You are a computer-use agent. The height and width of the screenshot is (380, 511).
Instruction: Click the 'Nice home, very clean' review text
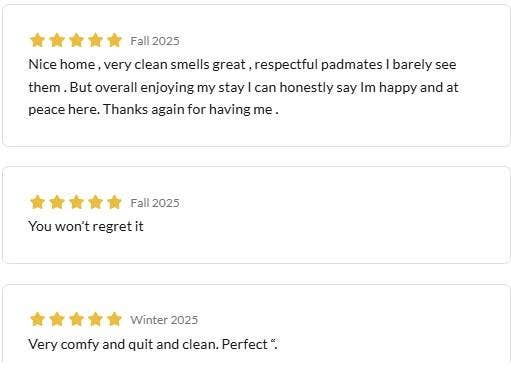pyautogui.click(x=242, y=87)
